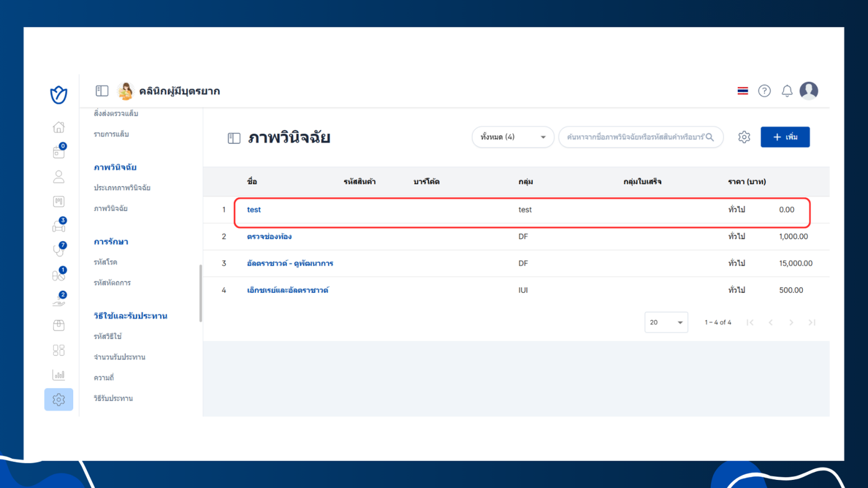Click the วิธีใช้และรับประทาน section heading
The width and height of the screenshot is (868, 488).
tap(130, 316)
